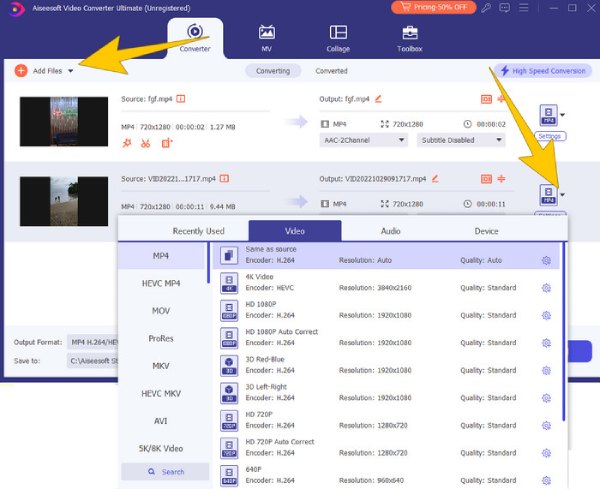The width and height of the screenshot is (600, 489).
Task: Open the hamburger menu icon
Action: coord(523,8)
